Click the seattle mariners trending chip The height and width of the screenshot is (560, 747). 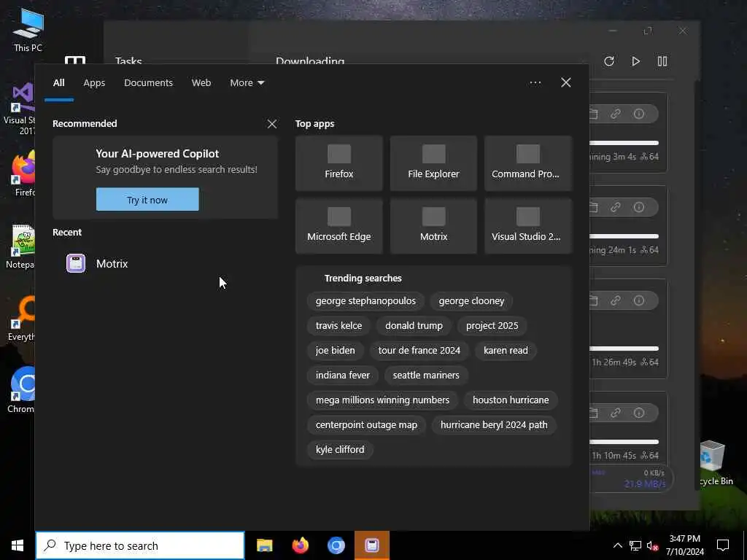click(x=426, y=376)
